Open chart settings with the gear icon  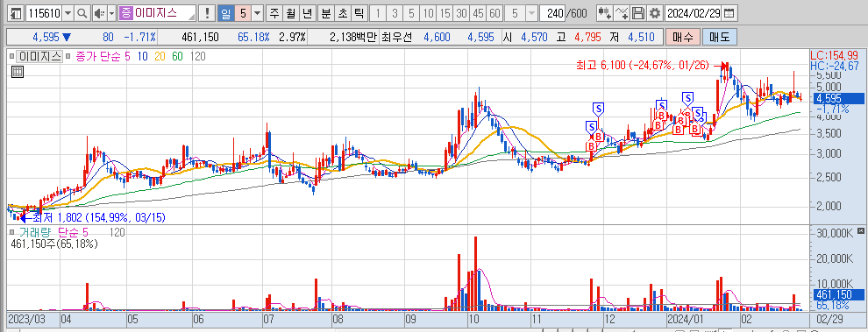point(655,13)
